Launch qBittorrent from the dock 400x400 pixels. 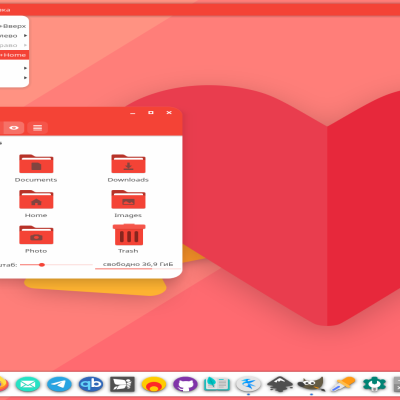(91, 385)
